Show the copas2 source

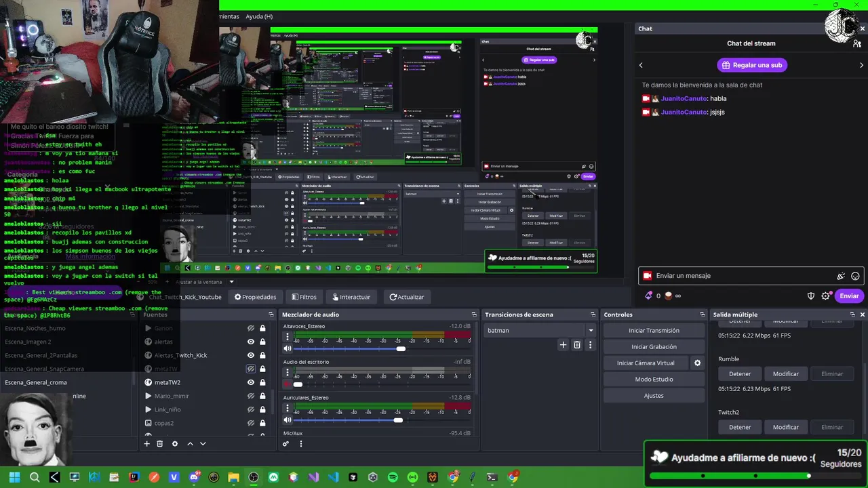pos(251,423)
